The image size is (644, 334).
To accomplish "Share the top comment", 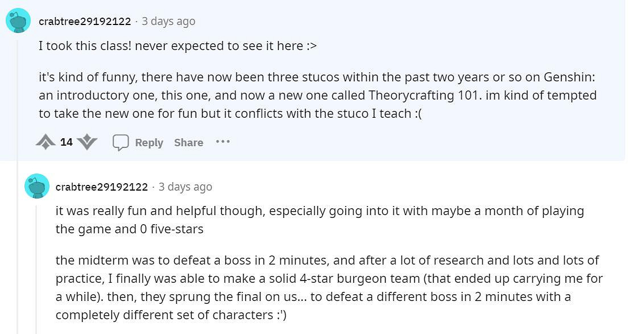I will click(188, 143).
